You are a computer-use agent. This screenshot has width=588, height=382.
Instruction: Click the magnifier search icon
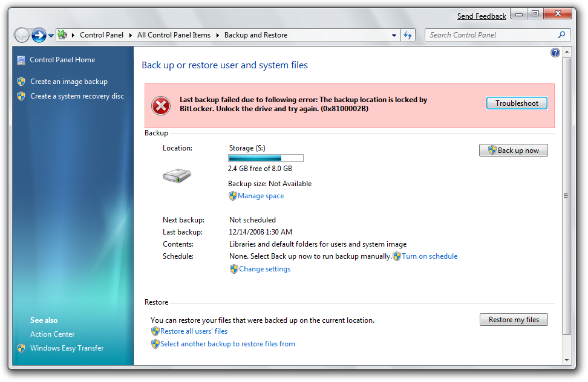point(561,35)
